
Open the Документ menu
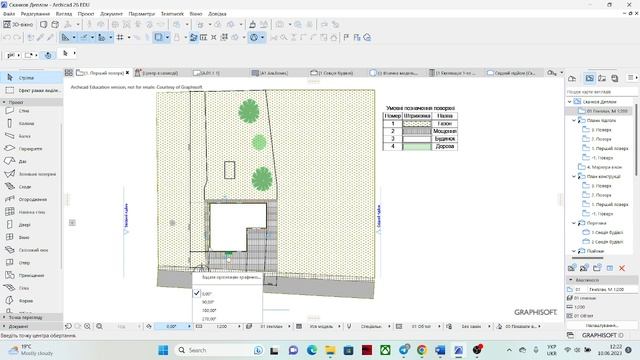(111, 13)
